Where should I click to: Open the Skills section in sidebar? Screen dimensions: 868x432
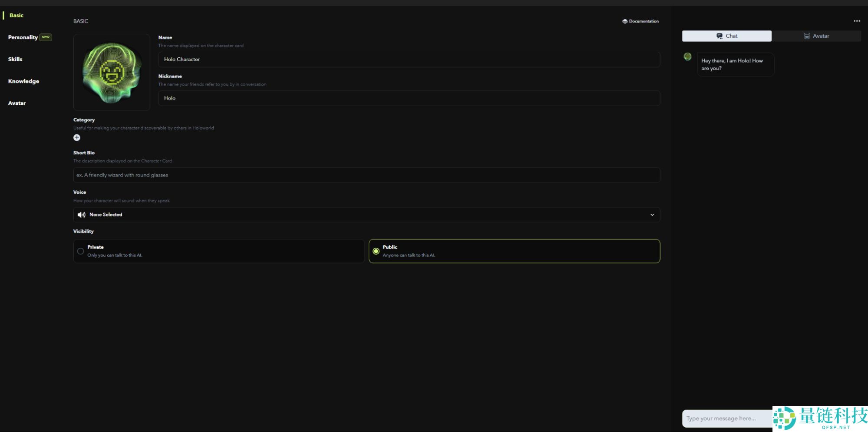click(15, 59)
